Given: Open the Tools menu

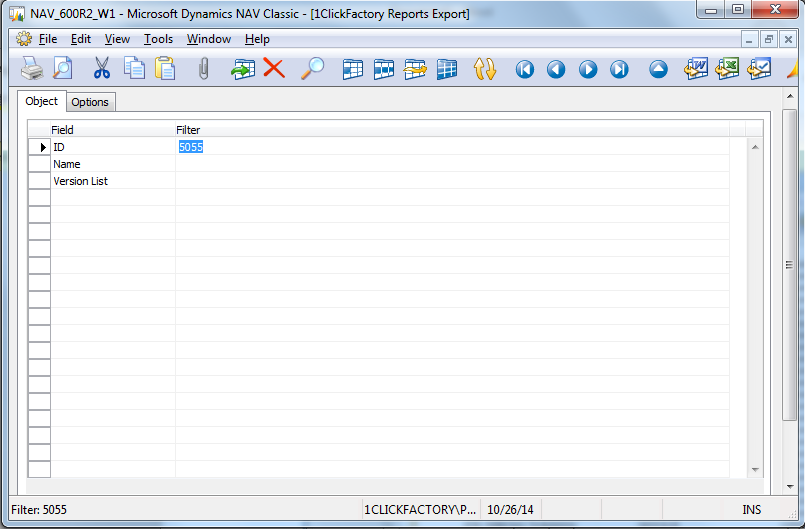Looking at the screenshot, I should [158, 39].
